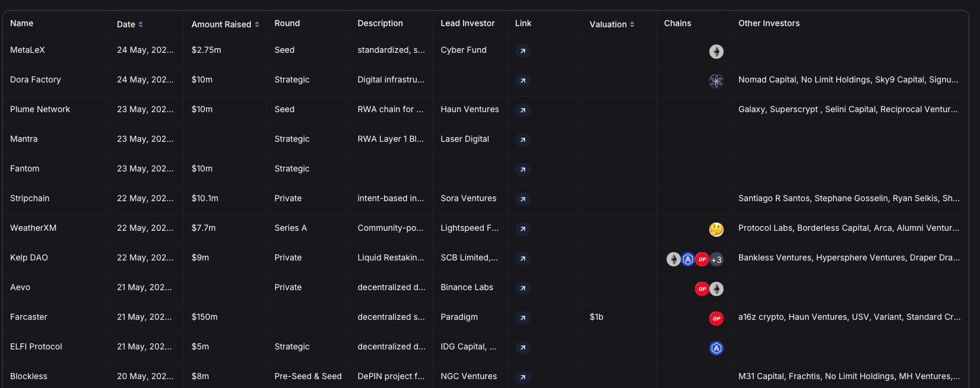
Task: Click NGC Ventures lead investor cell
Action: point(468,376)
